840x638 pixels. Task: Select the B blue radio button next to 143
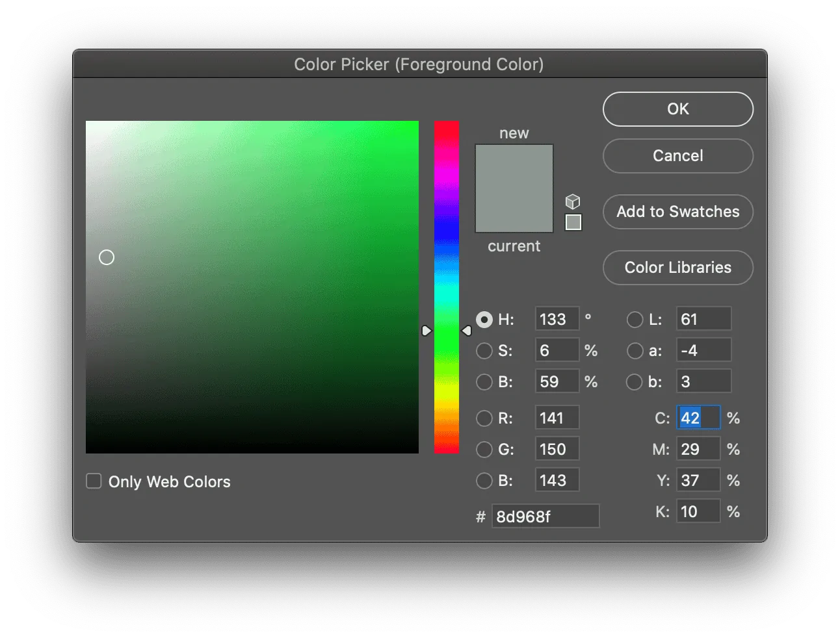pos(484,480)
